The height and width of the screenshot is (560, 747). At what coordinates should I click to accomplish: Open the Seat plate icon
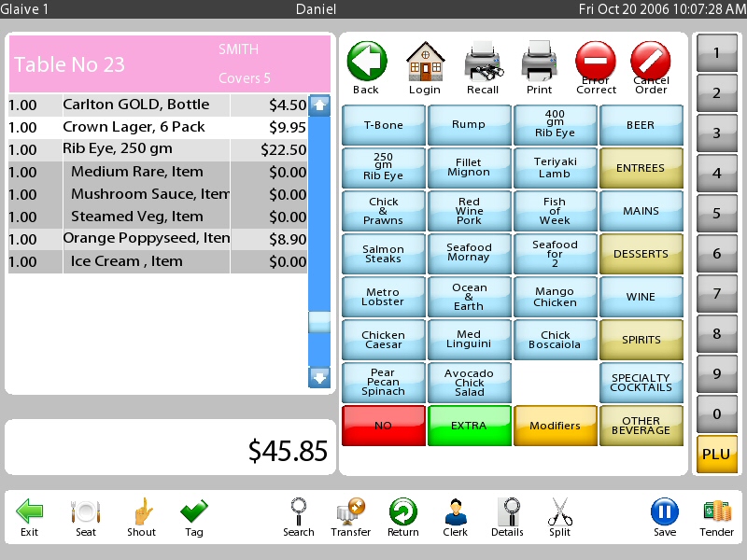86,511
